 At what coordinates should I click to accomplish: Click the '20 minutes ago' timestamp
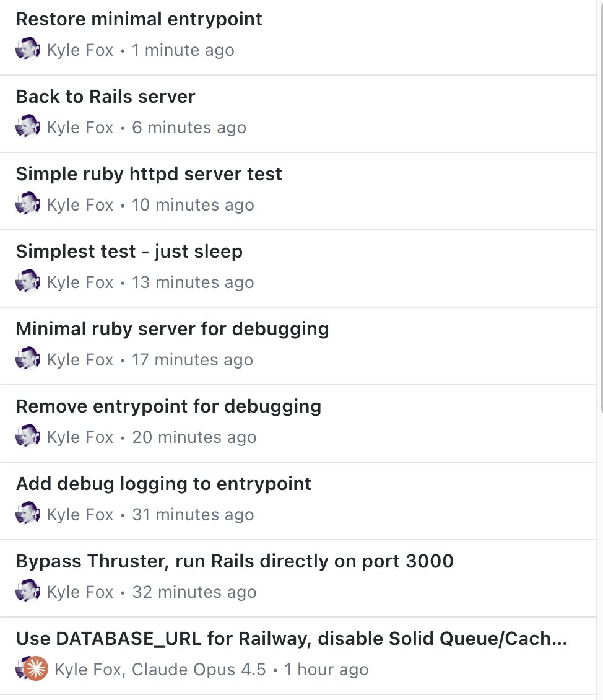(194, 437)
